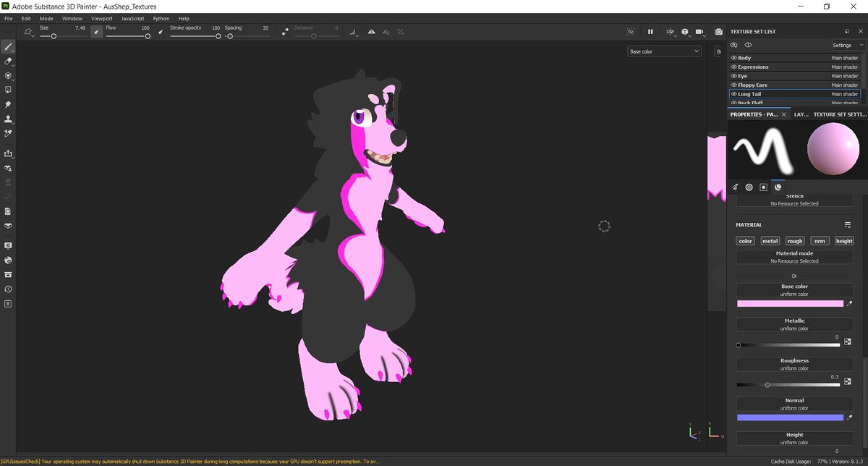Open the Python menu
The image size is (868, 466).
click(161, 18)
